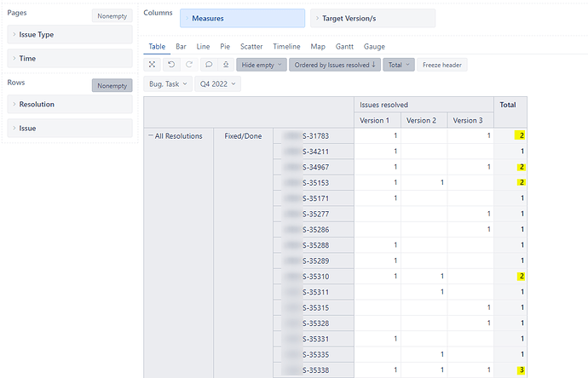This screenshot has height=378, width=588.
Task: Switch to the Gauge tab
Action: (374, 47)
